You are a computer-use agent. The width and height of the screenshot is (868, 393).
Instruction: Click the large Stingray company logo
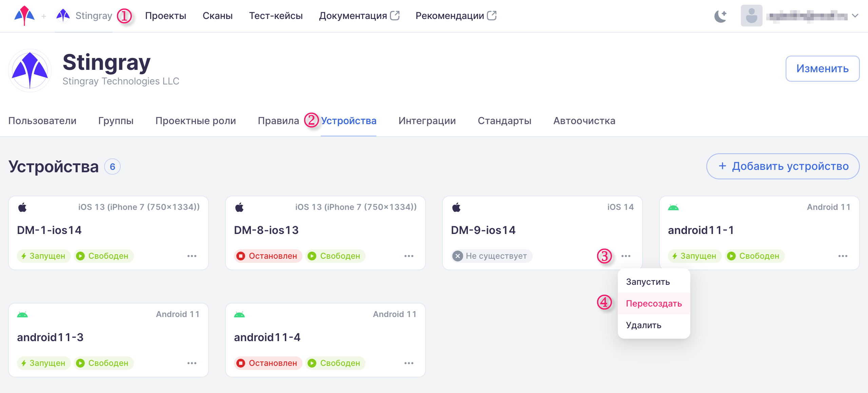coord(30,71)
